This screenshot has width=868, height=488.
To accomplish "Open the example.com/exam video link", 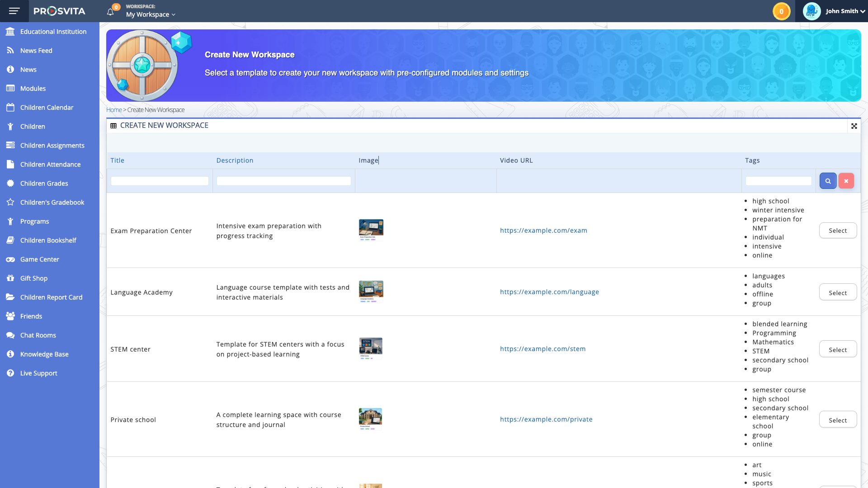I will point(543,230).
